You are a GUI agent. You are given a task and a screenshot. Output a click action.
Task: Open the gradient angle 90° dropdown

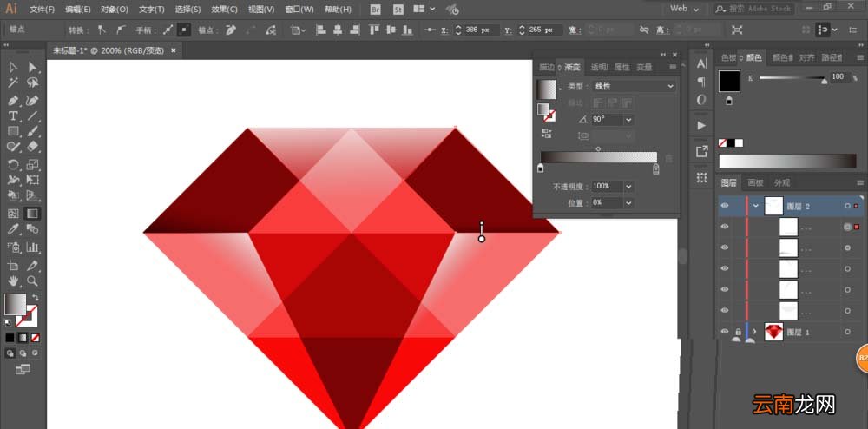pyautogui.click(x=613, y=120)
